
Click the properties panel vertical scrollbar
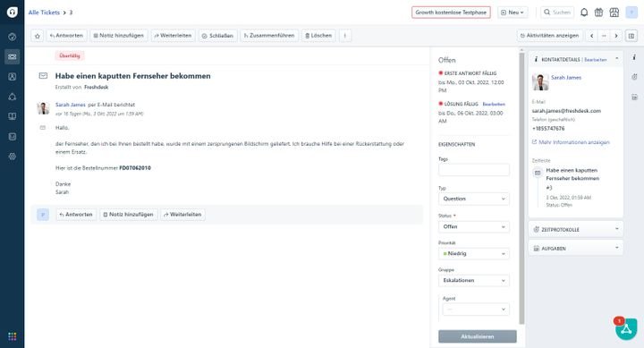click(521, 188)
